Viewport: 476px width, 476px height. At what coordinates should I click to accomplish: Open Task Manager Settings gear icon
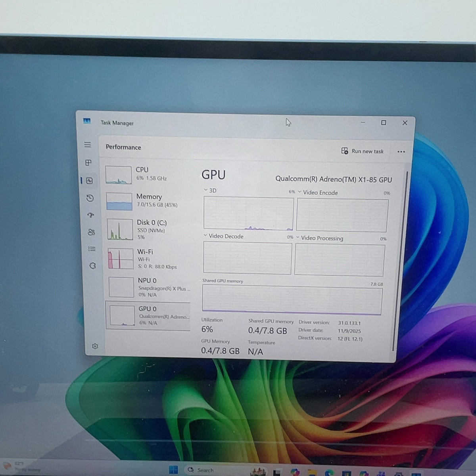tap(95, 346)
